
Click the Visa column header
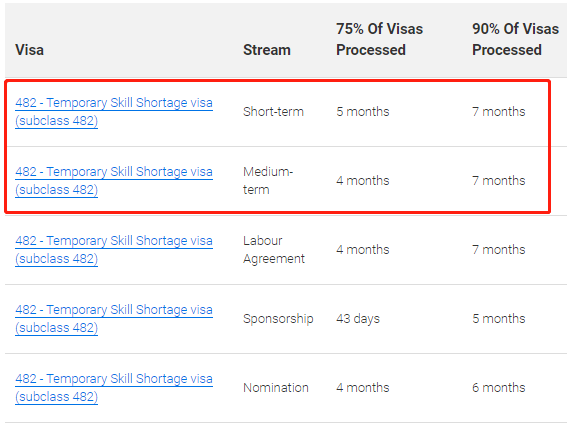(x=29, y=50)
